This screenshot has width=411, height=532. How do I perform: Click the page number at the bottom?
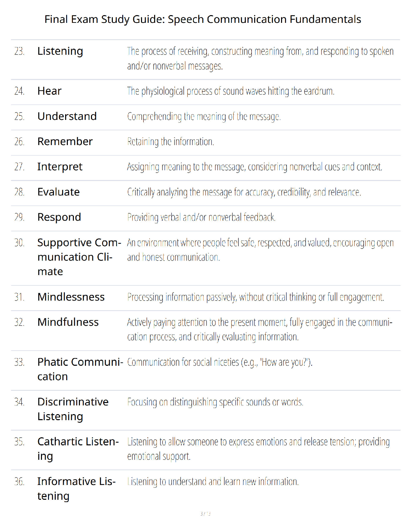point(205,514)
